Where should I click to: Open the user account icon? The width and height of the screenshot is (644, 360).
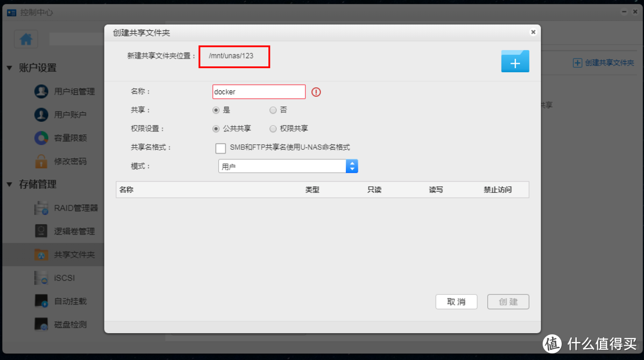(41, 115)
